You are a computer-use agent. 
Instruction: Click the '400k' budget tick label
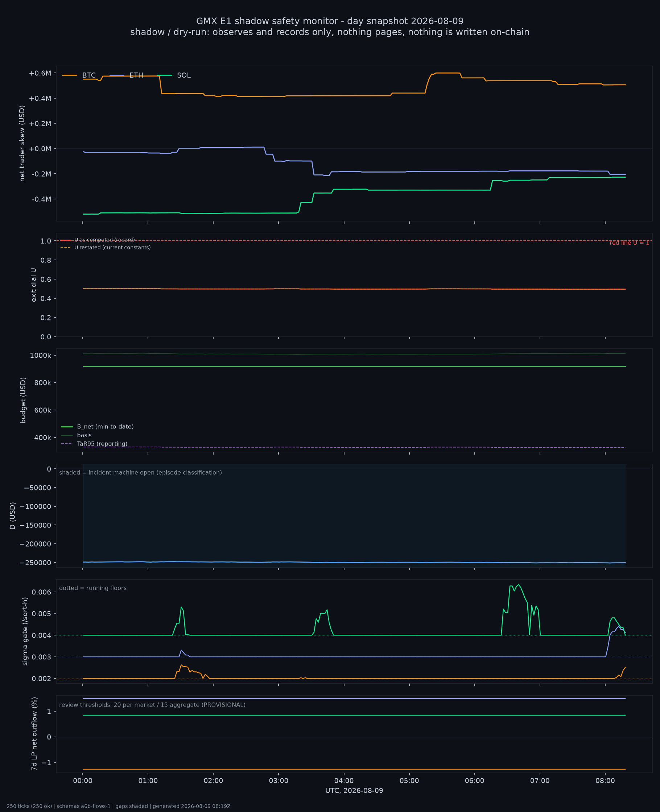(42, 438)
